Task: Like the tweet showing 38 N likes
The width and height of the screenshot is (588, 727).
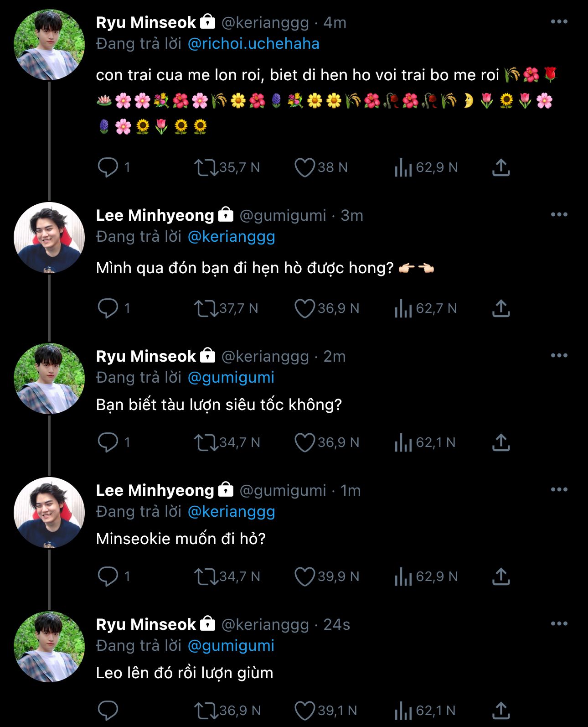Action: [304, 167]
